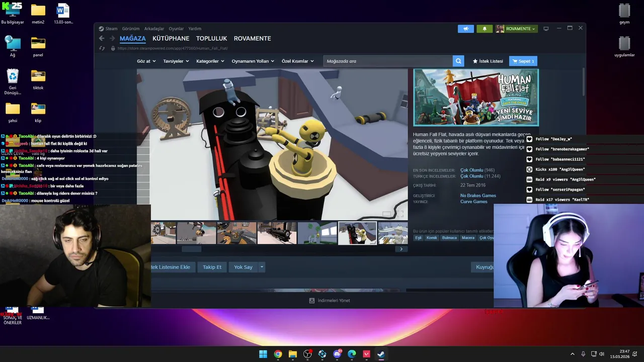Click the microphone icon in system tray
This screenshot has width=644, height=362.
pos(583,354)
